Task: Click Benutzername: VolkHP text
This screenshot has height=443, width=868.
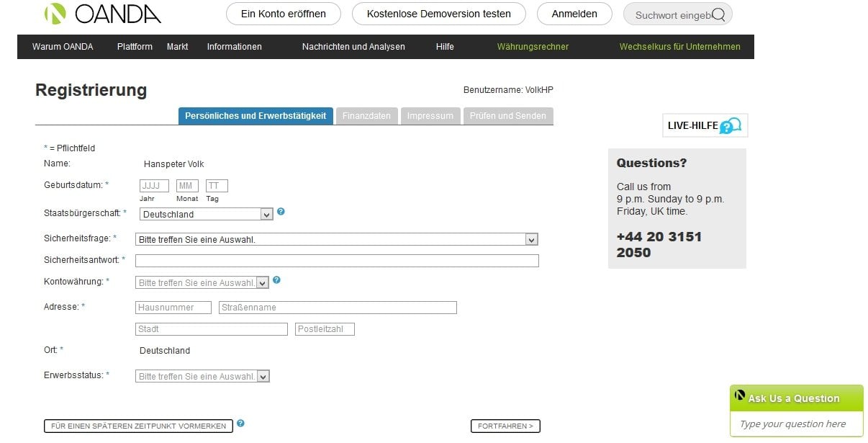Action: [x=508, y=90]
